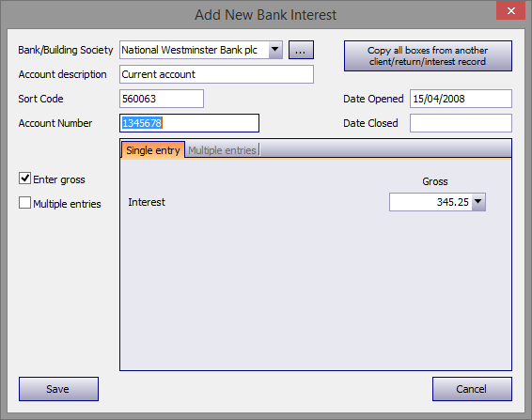The width and height of the screenshot is (532, 420).
Task: Focus the Sort Code input box
Action: tap(162, 99)
